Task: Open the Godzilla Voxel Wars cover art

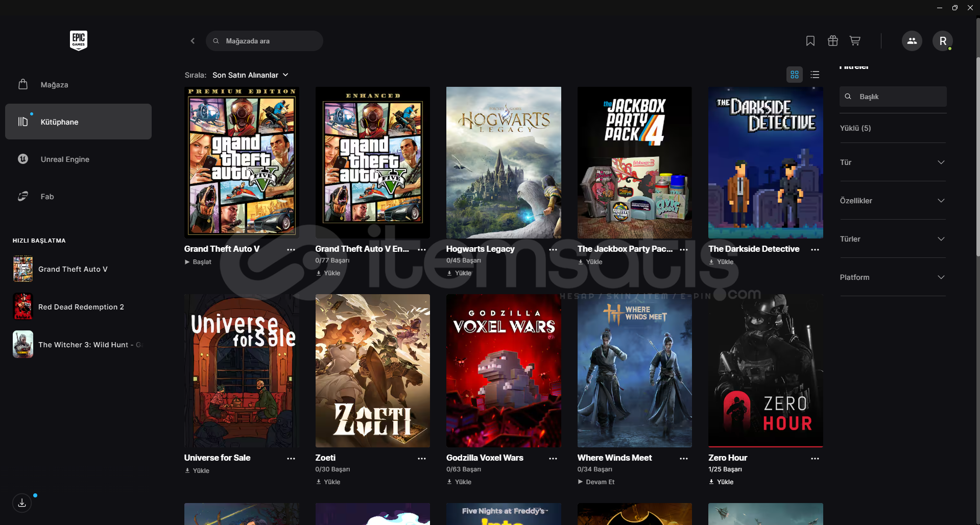Action: click(x=504, y=371)
